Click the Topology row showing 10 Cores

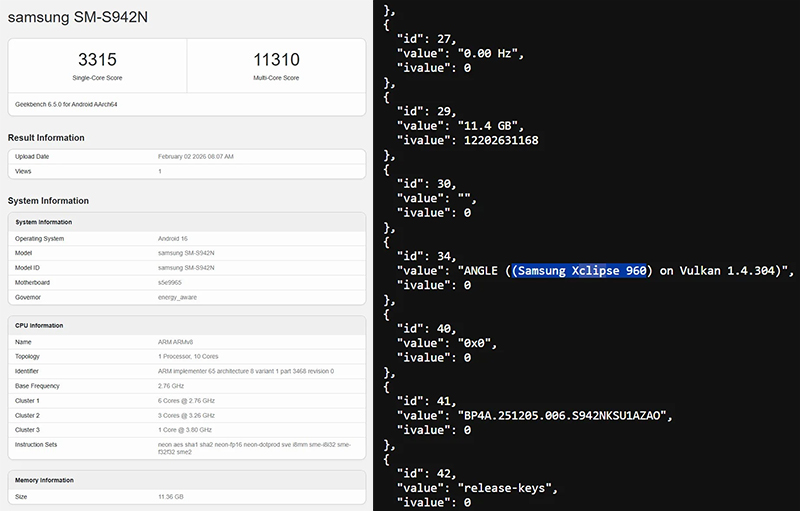pyautogui.click(x=192, y=357)
